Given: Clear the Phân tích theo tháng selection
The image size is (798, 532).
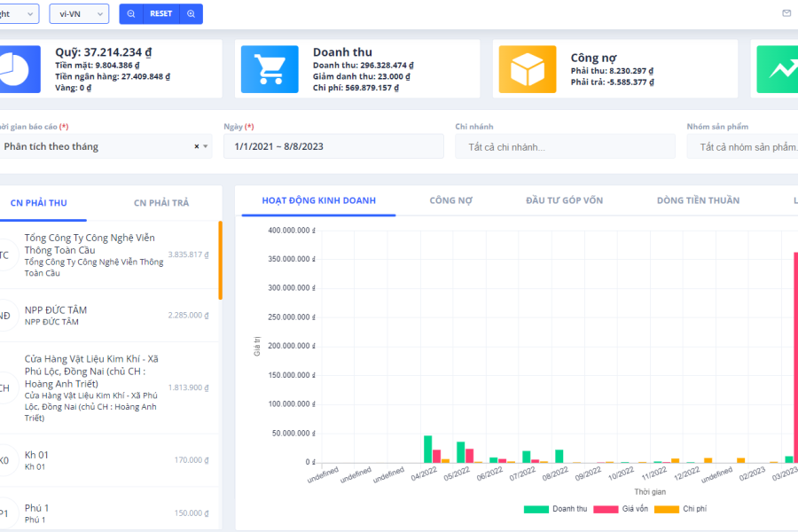Looking at the screenshot, I should point(196,146).
